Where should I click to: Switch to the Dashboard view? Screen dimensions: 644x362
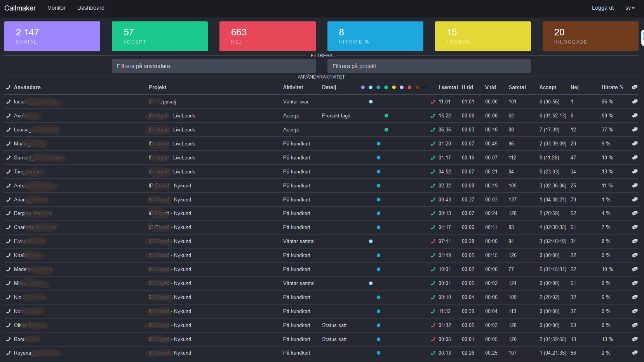point(91,8)
